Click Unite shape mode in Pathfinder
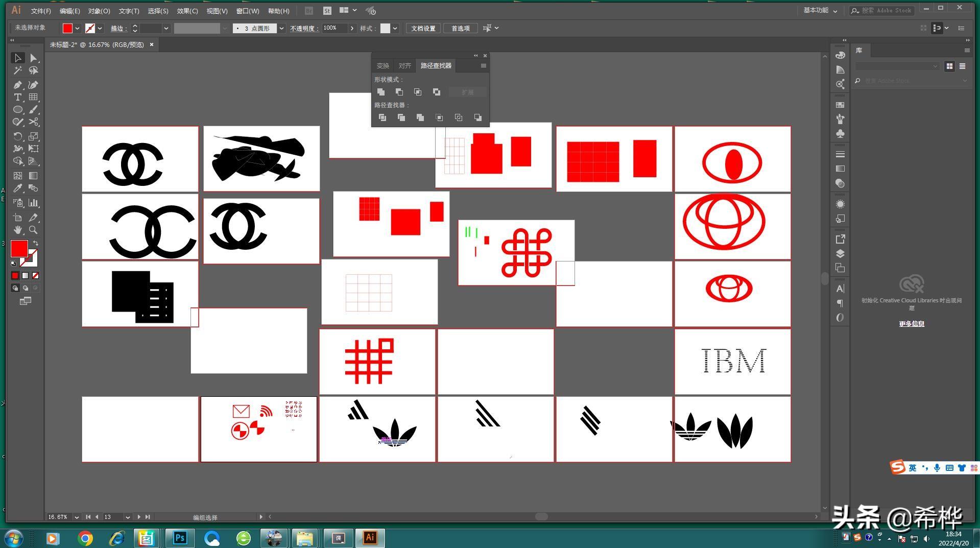 coord(381,92)
